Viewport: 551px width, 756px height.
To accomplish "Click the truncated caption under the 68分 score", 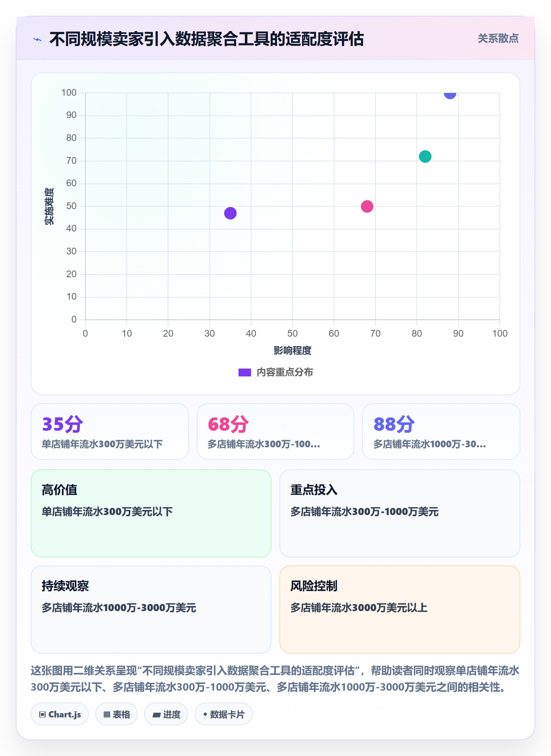I will [x=264, y=444].
